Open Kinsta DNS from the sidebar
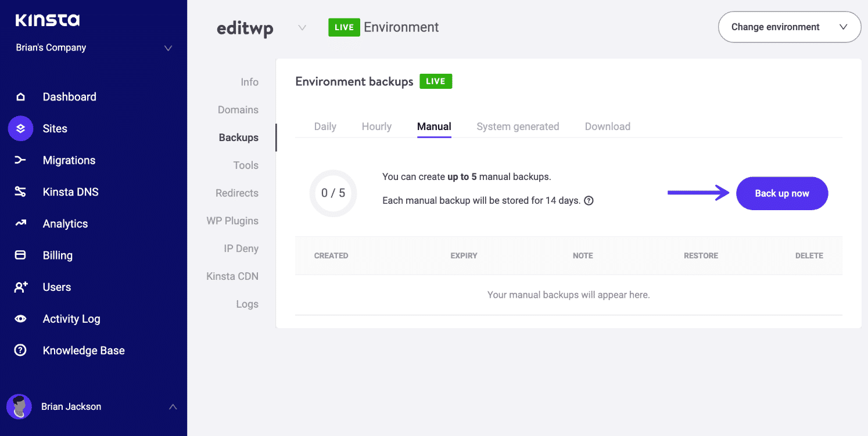868x436 pixels. 20,192
